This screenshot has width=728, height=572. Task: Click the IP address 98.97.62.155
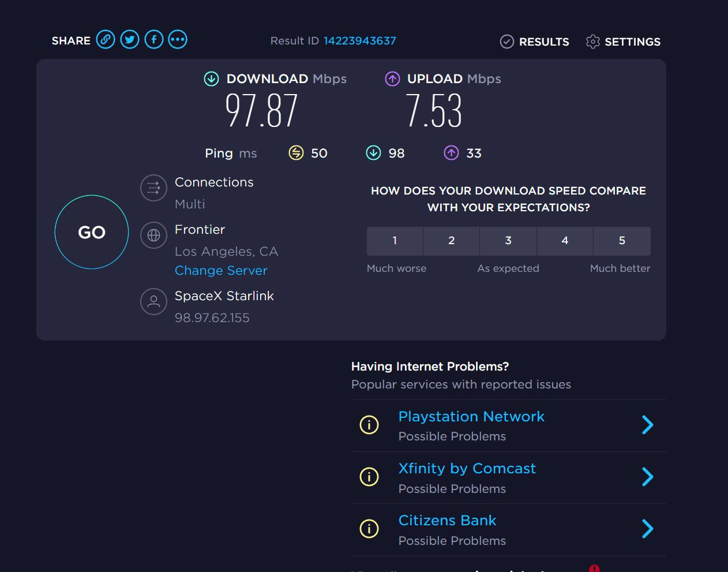(212, 318)
